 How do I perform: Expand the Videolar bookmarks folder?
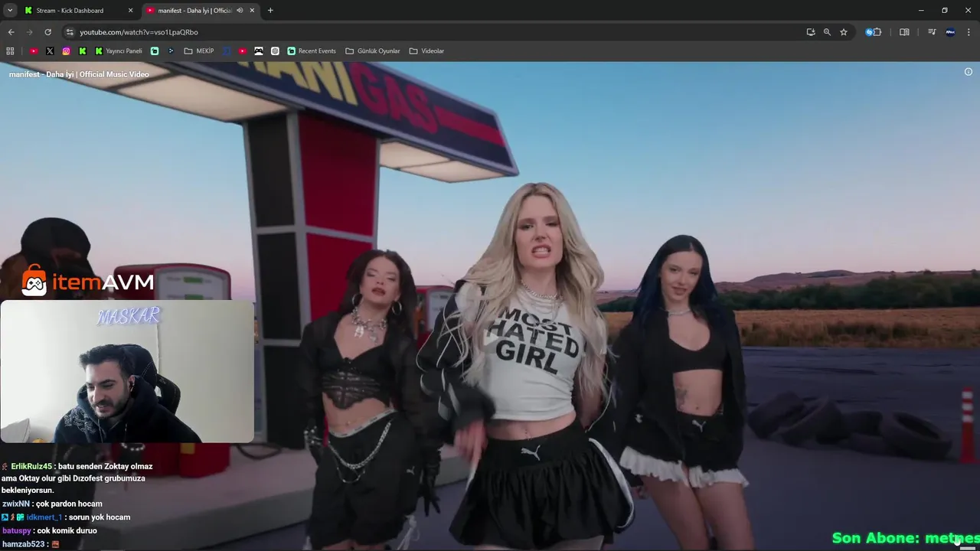[x=426, y=51]
